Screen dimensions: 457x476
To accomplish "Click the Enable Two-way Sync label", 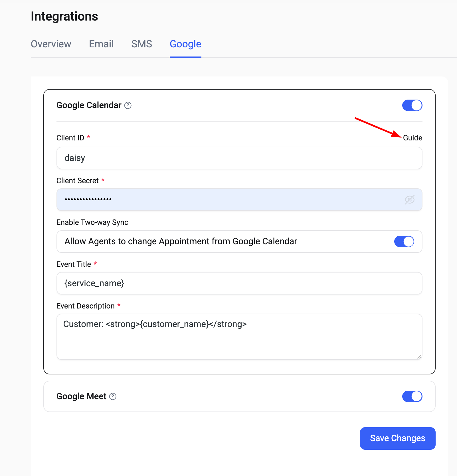I will (x=92, y=222).
